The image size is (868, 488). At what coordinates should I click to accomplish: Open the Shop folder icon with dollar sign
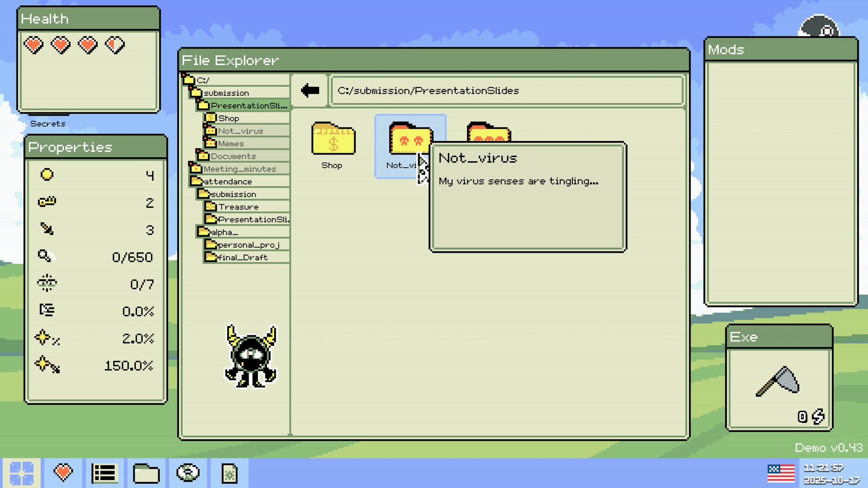(333, 139)
